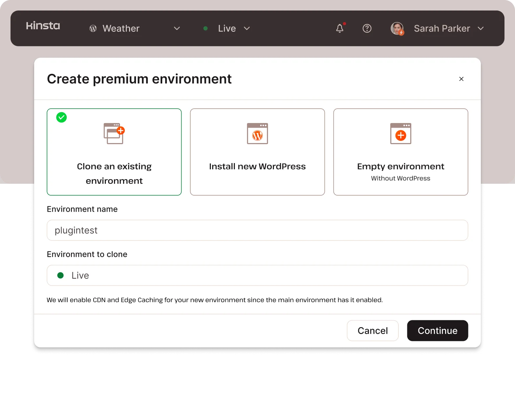Expand the Live environment chevron in header

click(x=247, y=29)
